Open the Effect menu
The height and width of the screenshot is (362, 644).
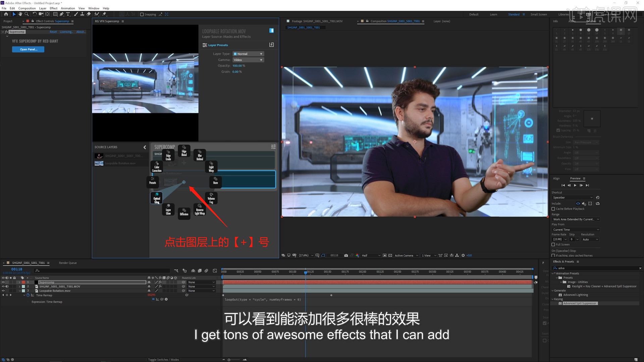pos(53,8)
